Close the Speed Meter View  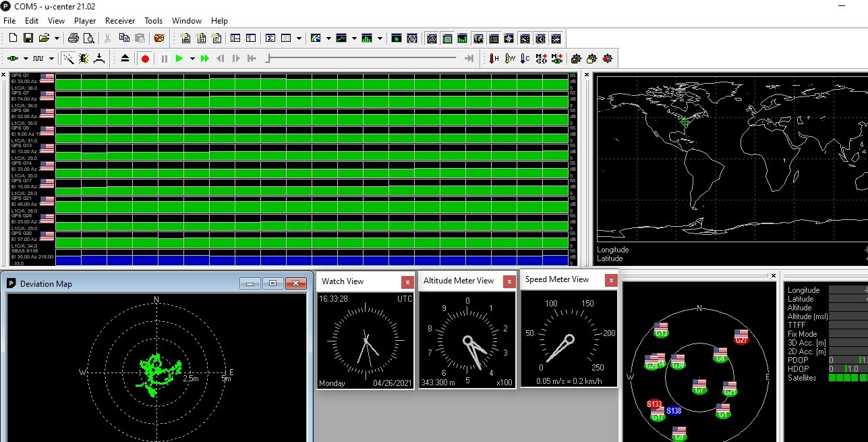pyautogui.click(x=610, y=280)
